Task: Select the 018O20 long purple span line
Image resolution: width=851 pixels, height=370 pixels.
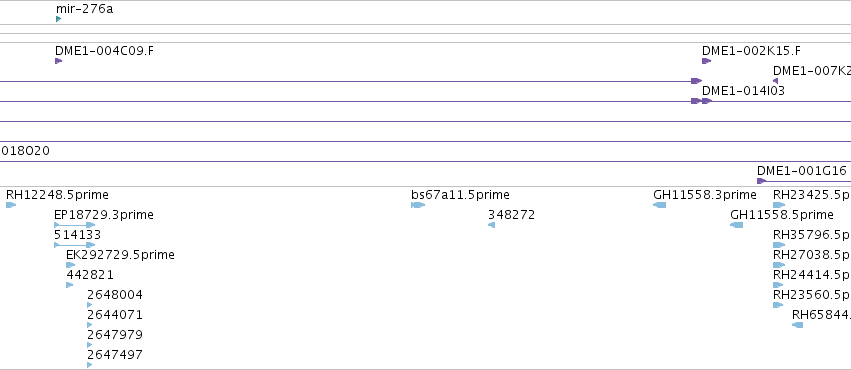Action: tap(426, 161)
